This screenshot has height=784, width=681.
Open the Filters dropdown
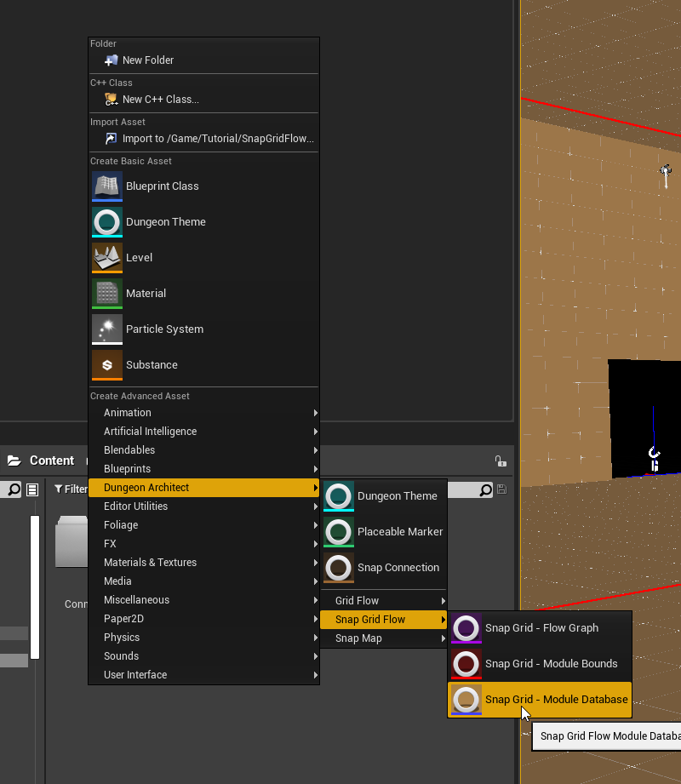click(71, 489)
